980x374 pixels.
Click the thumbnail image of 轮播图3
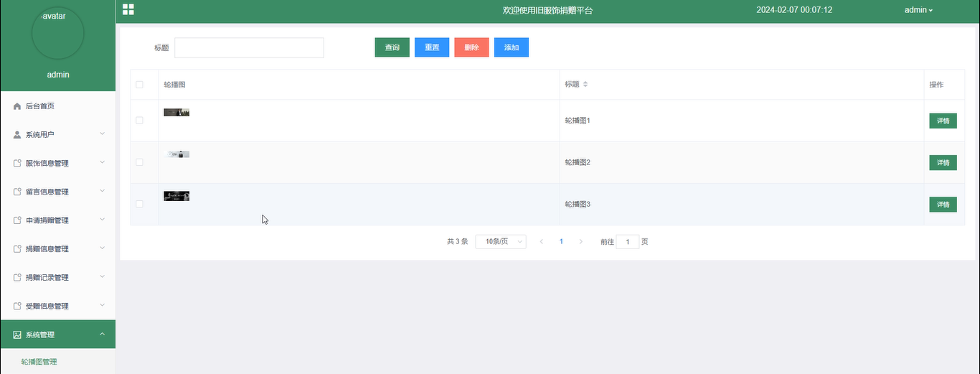pyautogui.click(x=176, y=196)
